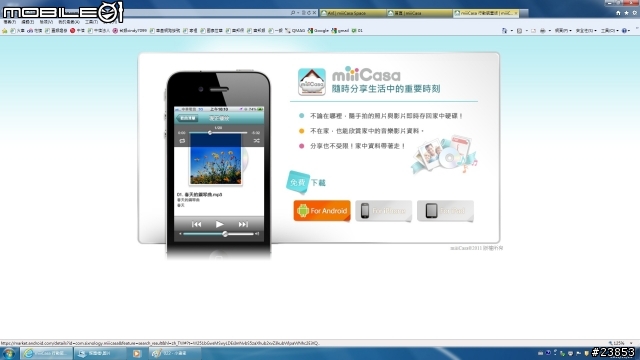Open the Tools (工具) menu in menu bar

91,22
